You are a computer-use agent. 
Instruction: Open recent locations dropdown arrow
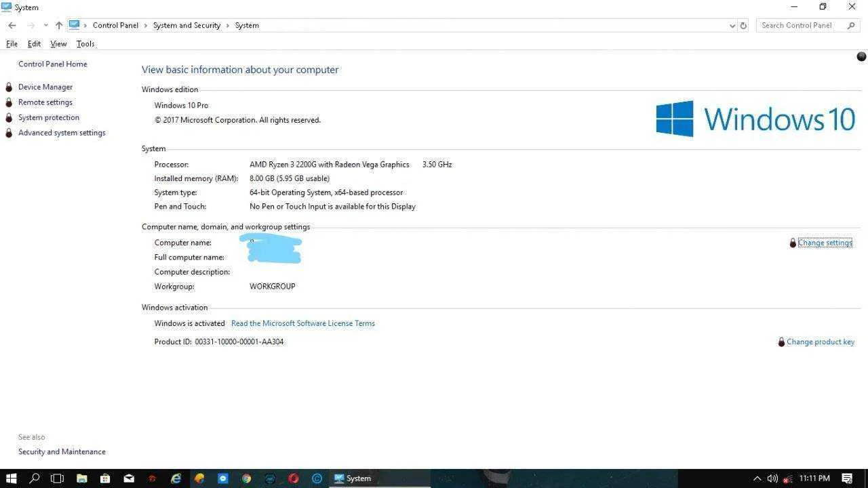[45, 25]
